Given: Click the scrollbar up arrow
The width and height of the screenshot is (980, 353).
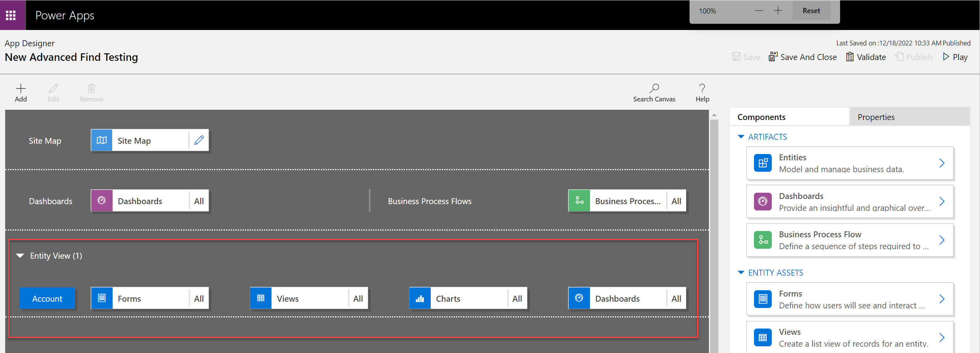Looking at the screenshot, I should 714,115.
